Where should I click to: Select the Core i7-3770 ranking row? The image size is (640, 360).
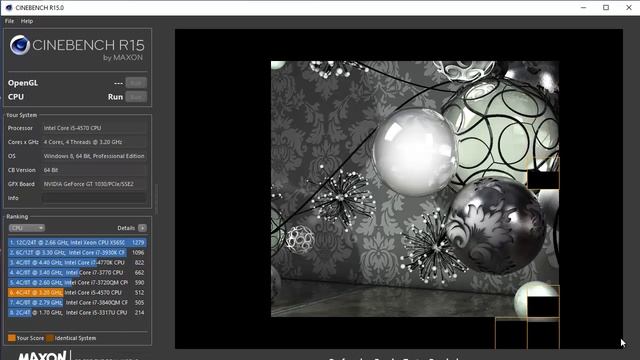tap(77, 273)
